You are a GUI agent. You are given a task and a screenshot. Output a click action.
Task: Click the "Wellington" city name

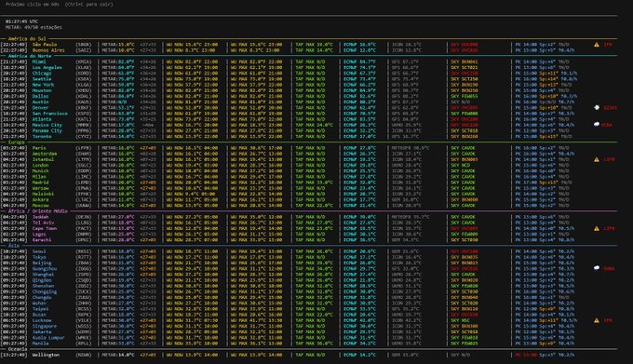pyautogui.click(x=46, y=355)
